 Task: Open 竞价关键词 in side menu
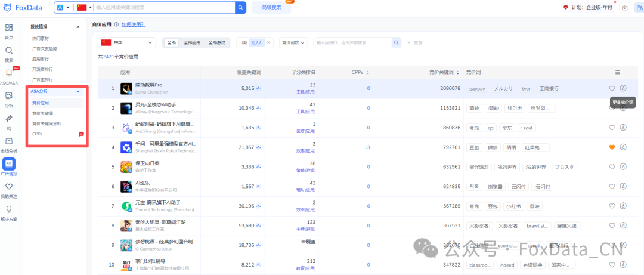click(42, 113)
